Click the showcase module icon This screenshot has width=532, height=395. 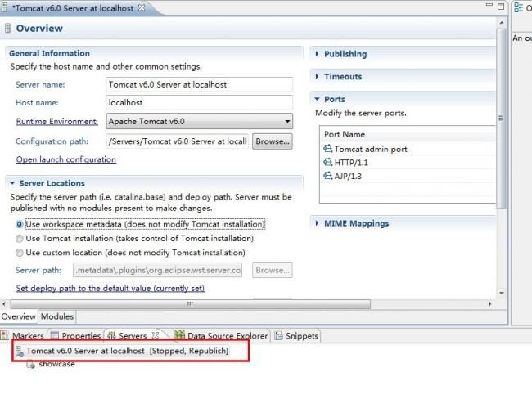coord(31,365)
